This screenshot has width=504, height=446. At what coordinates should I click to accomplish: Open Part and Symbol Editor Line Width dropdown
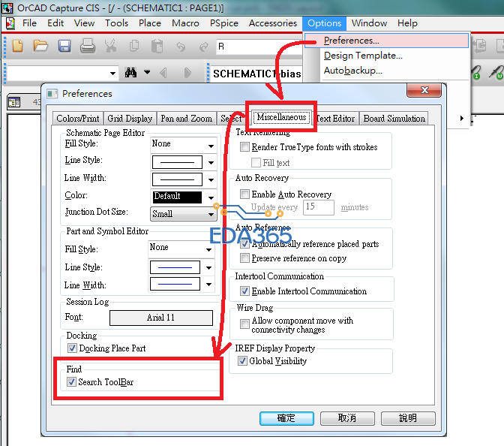point(208,285)
